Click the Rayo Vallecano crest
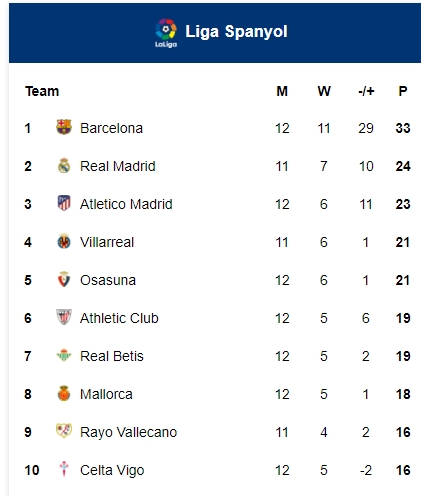The width and height of the screenshot is (421, 496). click(64, 431)
